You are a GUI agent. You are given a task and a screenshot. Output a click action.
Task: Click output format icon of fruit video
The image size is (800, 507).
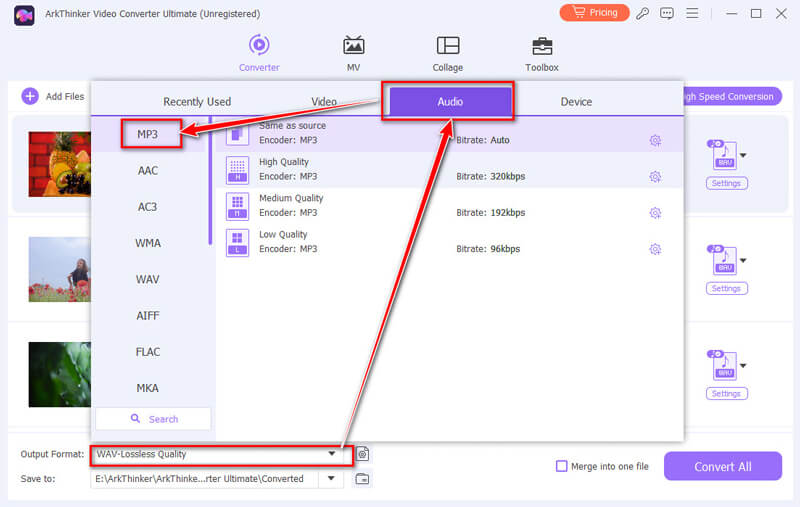coord(724,155)
